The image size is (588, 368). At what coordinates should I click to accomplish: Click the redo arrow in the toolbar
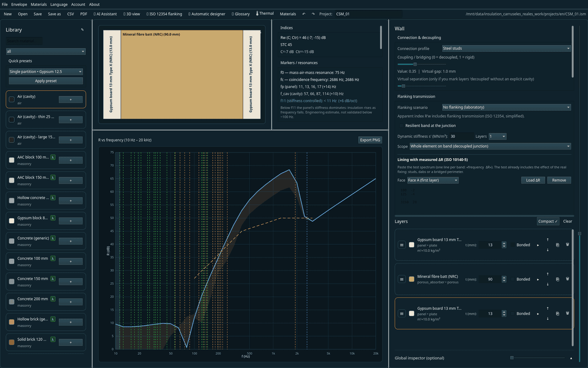pyautogui.click(x=313, y=14)
